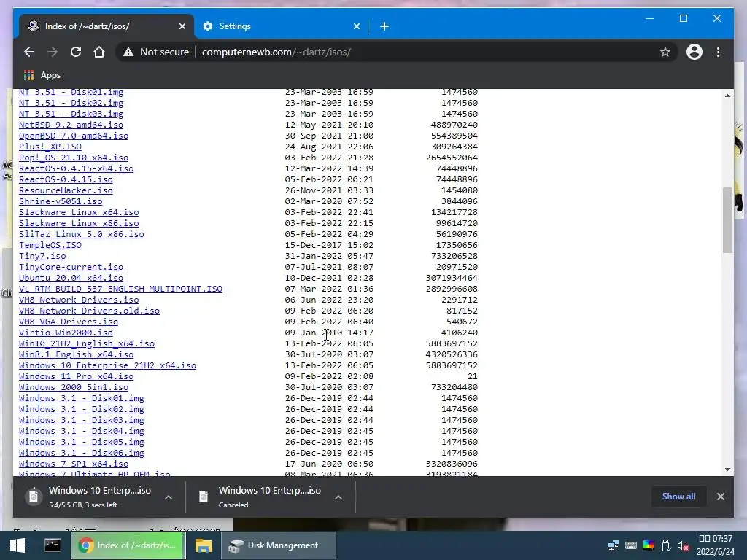Screen dimensions: 747x560
Task: Download Pop!_OS 21.10 x64.iso
Action: pos(74,157)
